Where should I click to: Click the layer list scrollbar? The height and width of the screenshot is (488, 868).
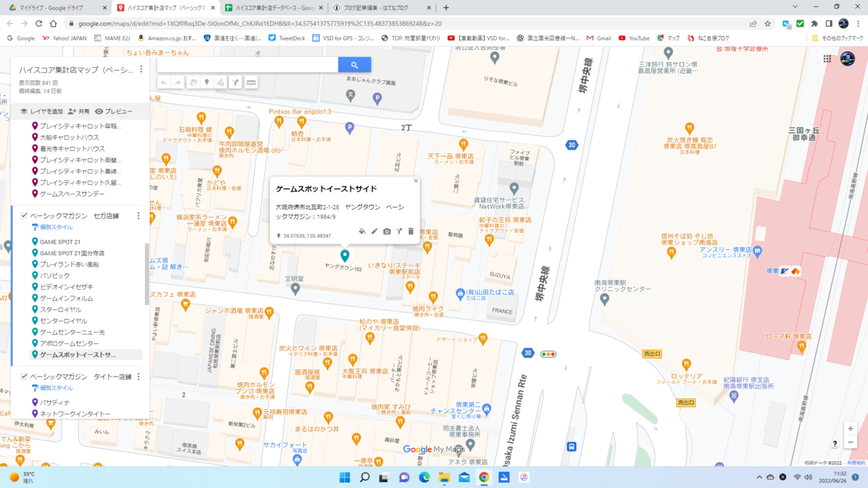[x=147, y=273]
